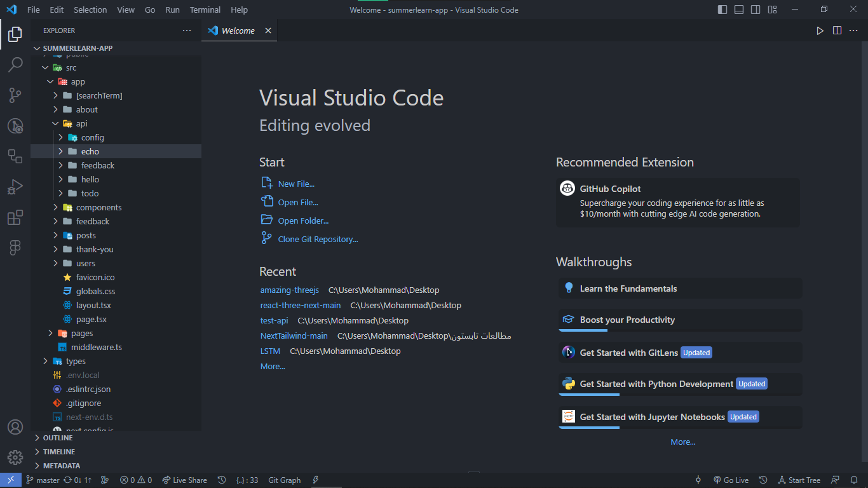Open the Search view in activity bar
The image size is (868, 488).
(x=15, y=65)
